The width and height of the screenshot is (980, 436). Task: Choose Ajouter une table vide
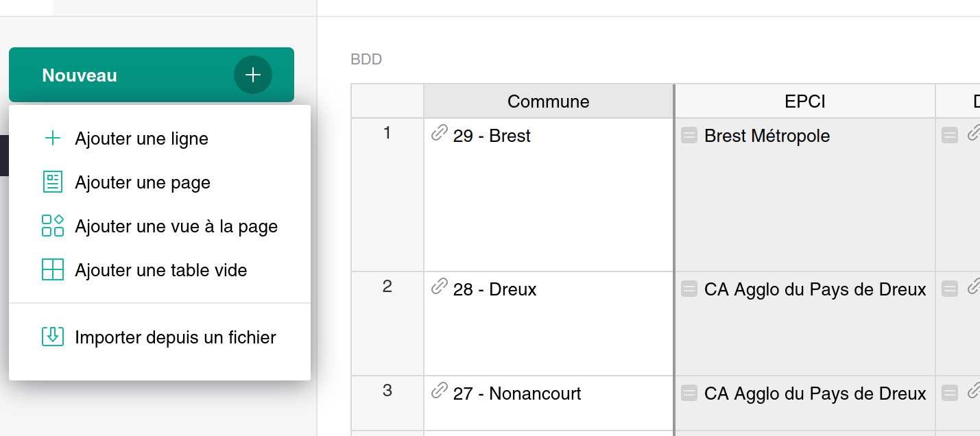tap(161, 270)
